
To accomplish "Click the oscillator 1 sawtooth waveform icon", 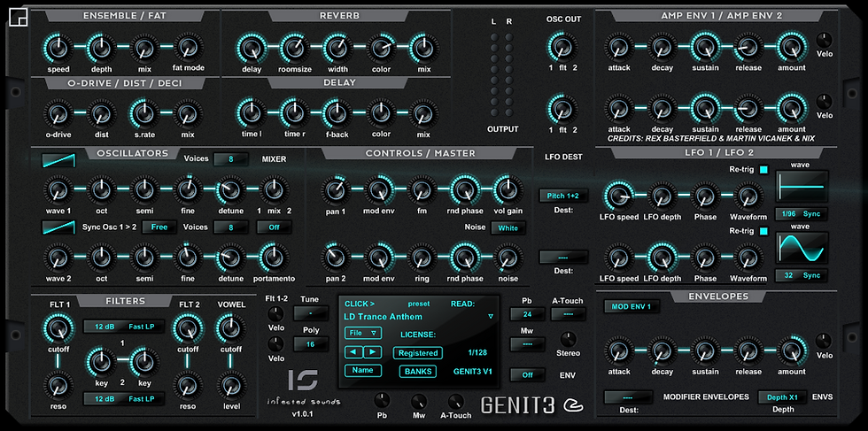I will pyautogui.click(x=58, y=160).
